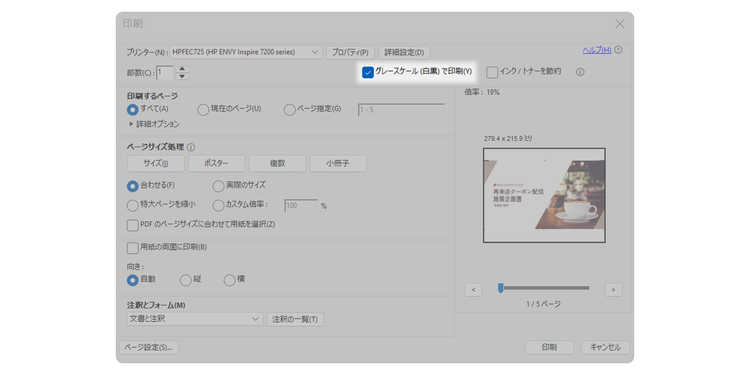Select 特大ページを縮小 radio option
The width and height of the screenshot is (750, 375).
pos(132,206)
